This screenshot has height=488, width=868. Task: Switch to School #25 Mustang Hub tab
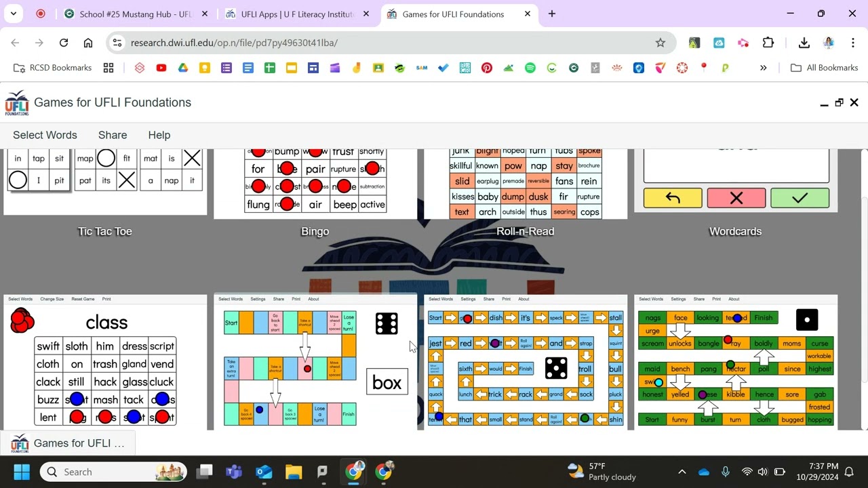coord(136,14)
